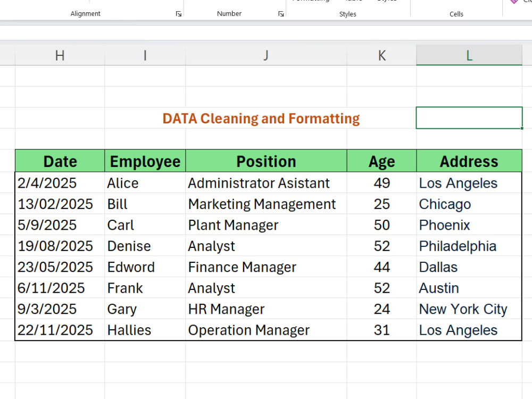
Task: Click address cell 'Chicago'
Action: 469,204
